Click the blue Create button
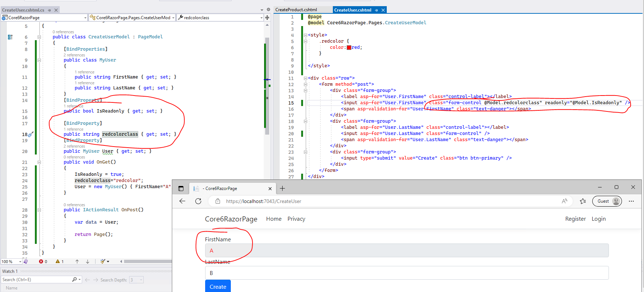Viewport: 644px width, 292px height. click(218, 286)
